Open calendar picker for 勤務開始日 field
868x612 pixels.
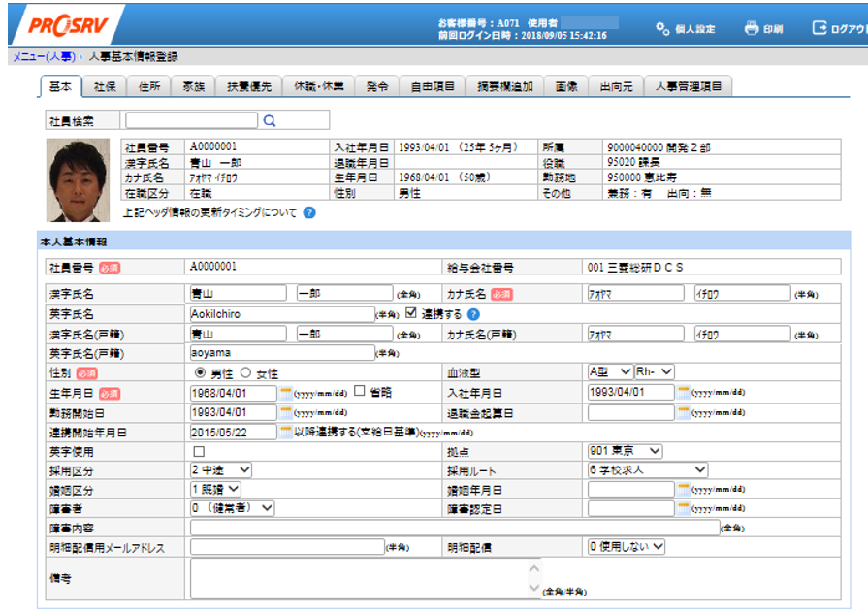point(284,412)
